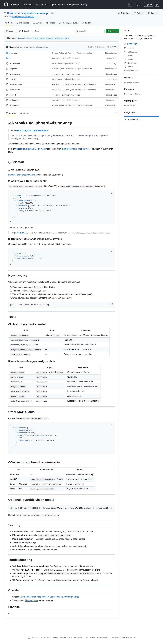
Task: Click the star icon on the Star button
Action: click(x=149, y=13)
